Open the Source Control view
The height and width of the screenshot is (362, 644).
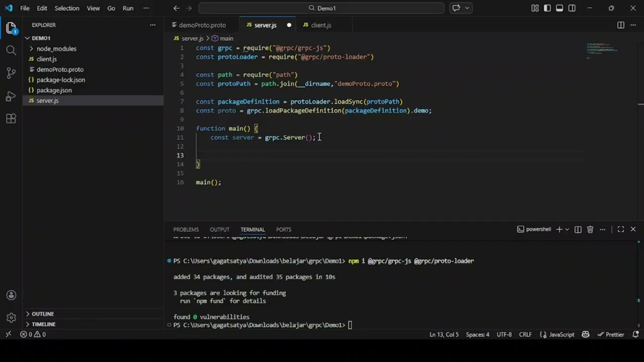tap(11, 73)
